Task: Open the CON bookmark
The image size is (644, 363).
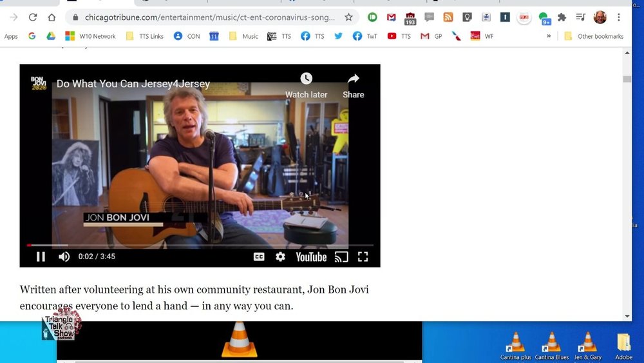Action: [187, 36]
